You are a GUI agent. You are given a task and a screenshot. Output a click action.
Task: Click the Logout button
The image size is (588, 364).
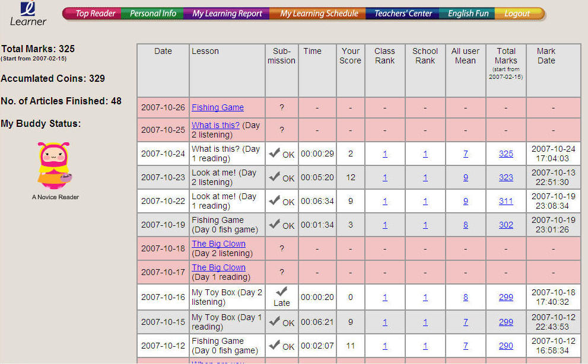(517, 14)
